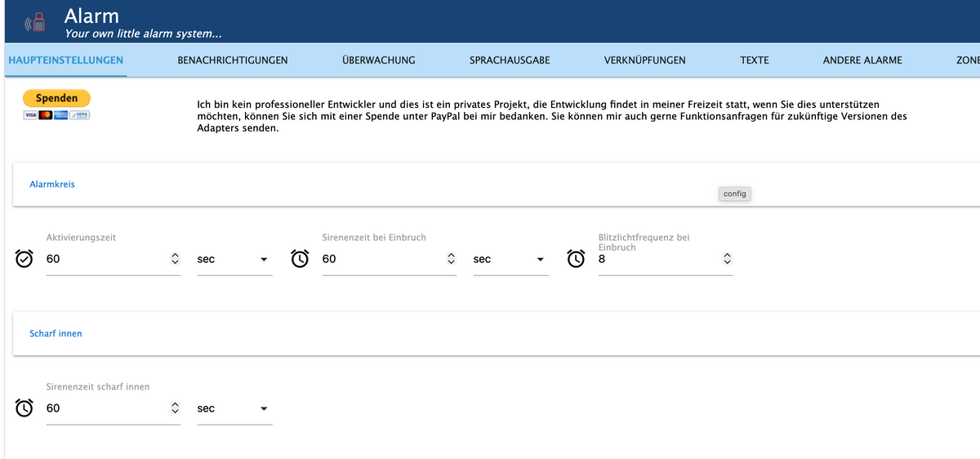Click the yellow Spenden PayPal button
980x459 pixels.
point(56,98)
